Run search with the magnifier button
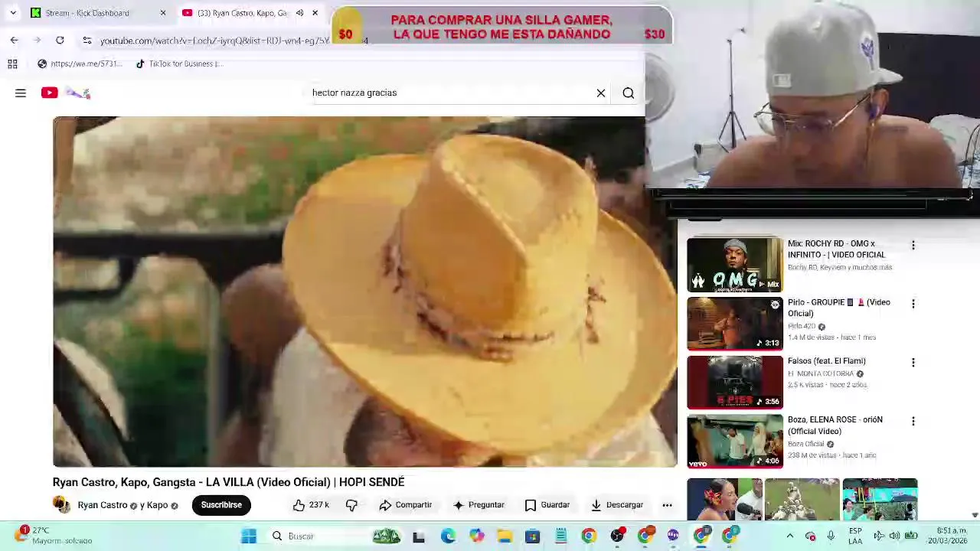 (x=628, y=93)
